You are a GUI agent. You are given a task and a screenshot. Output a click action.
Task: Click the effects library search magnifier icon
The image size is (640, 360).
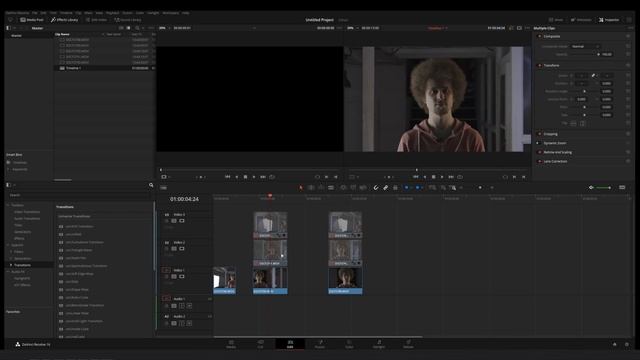point(151,185)
